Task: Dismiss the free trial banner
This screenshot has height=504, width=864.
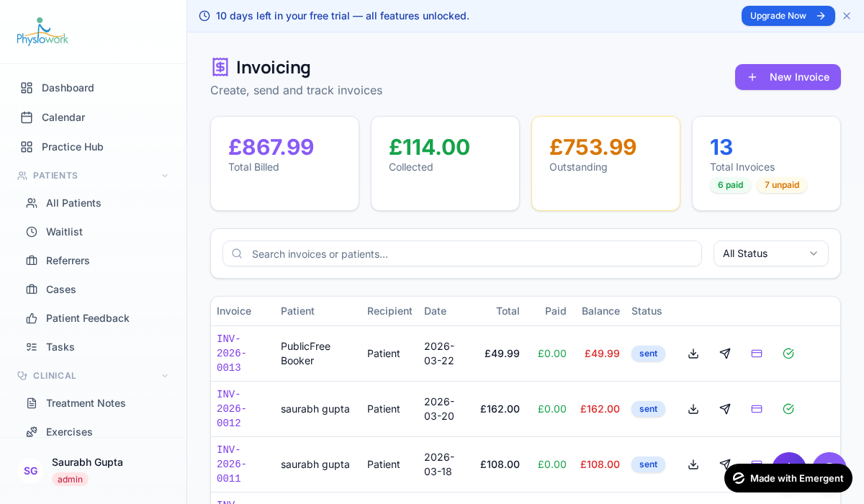Action: [x=847, y=16]
